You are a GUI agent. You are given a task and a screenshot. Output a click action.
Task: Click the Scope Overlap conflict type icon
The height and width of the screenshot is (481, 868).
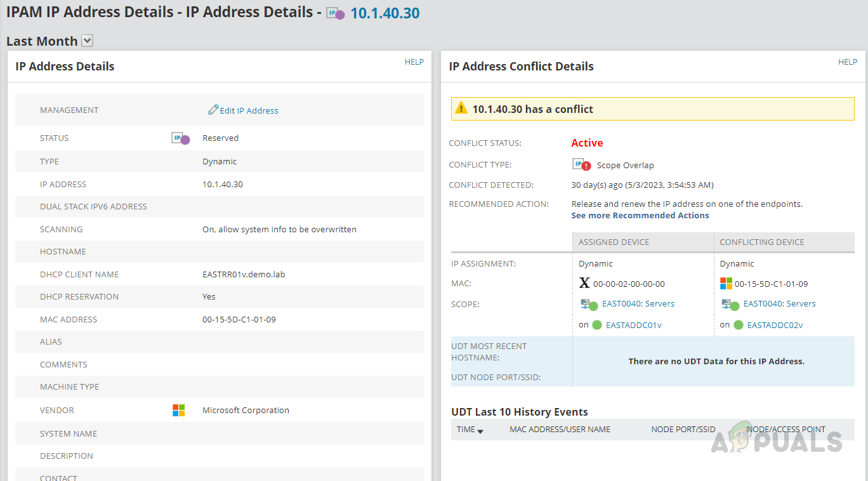coord(582,165)
